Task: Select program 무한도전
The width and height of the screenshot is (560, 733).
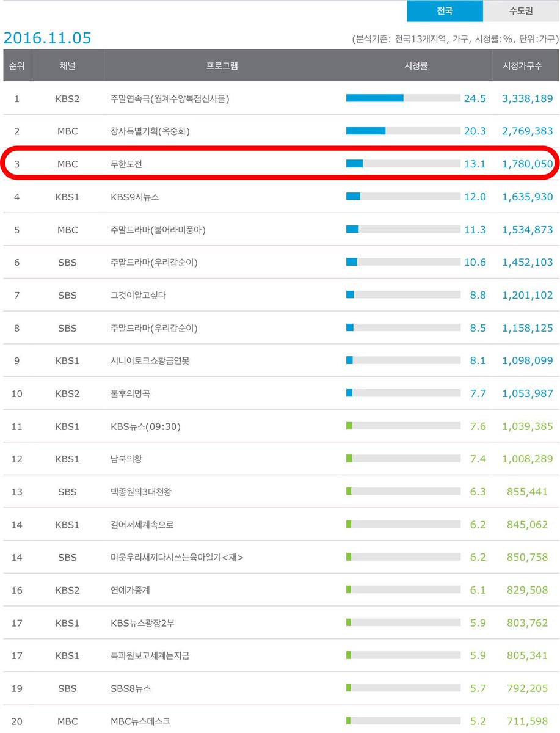Action: click(126, 164)
